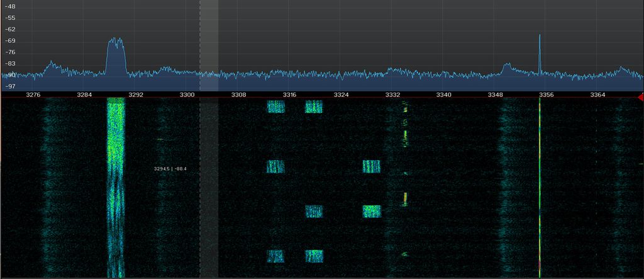
Task: Tune to the strong signal peak near 3290
Action: coord(116,43)
